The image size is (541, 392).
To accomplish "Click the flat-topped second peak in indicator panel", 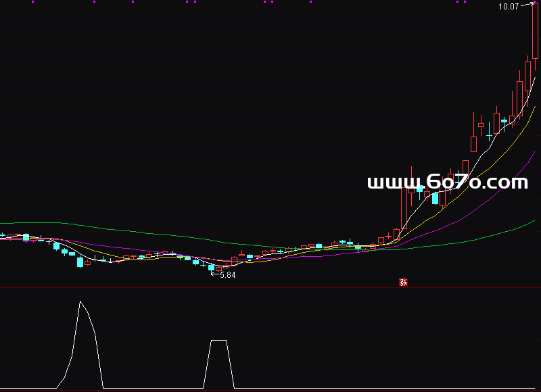I will click(218, 341).
